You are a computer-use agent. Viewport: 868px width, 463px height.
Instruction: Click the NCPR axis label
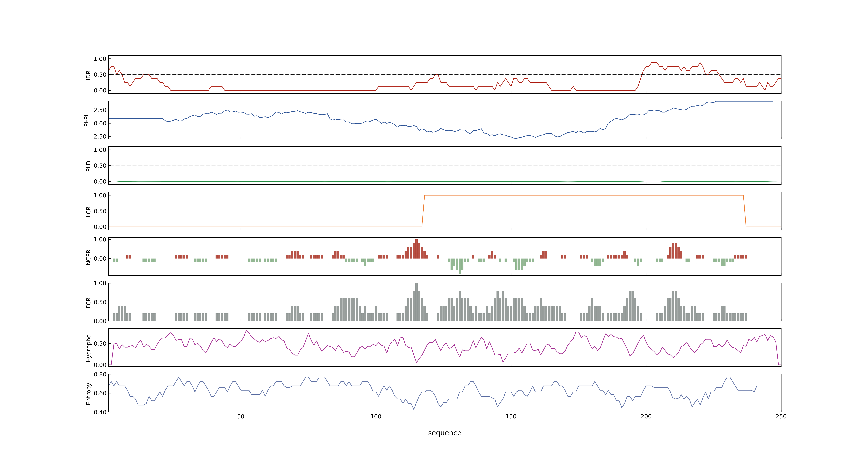(88, 257)
